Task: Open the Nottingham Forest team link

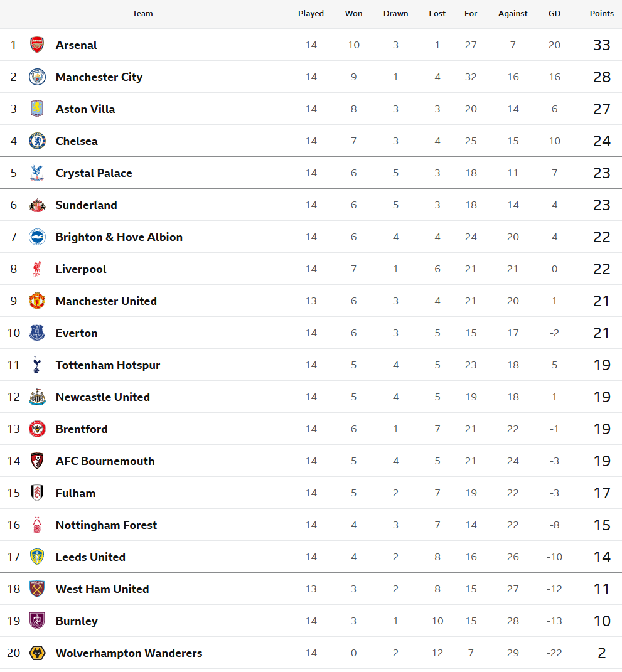Action: tap(106, 525)
